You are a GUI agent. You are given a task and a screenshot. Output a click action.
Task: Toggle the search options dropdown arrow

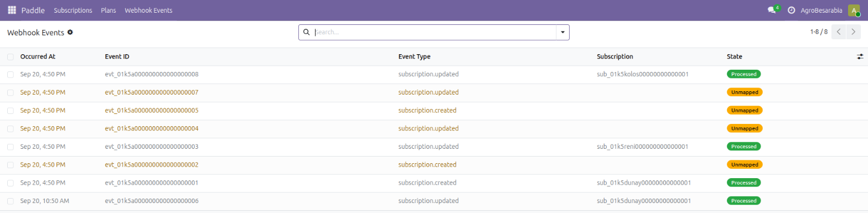pyautogui.click(x=562, y=32)
